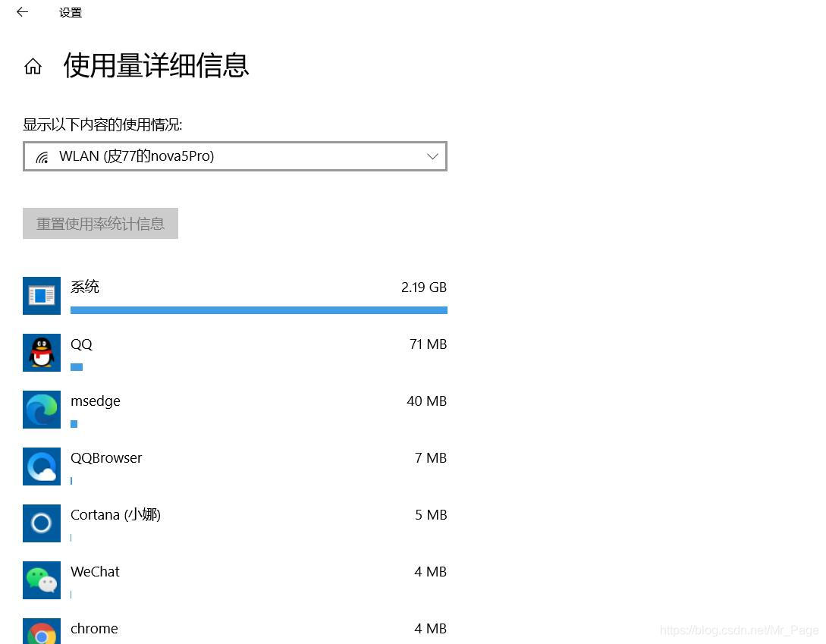Viewport: 826px width, 644px height.
Task: Select the QQBrowser icon
Action: (42, 467)
